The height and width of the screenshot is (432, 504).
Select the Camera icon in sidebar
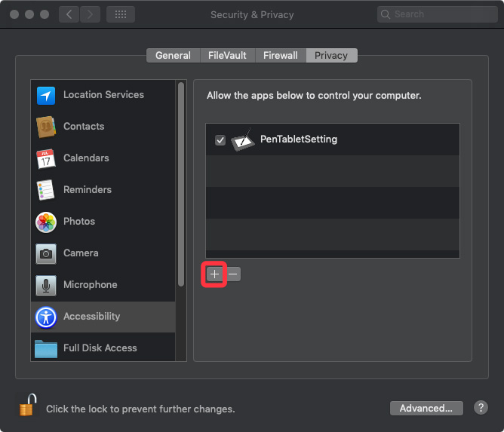click(46, 253)
